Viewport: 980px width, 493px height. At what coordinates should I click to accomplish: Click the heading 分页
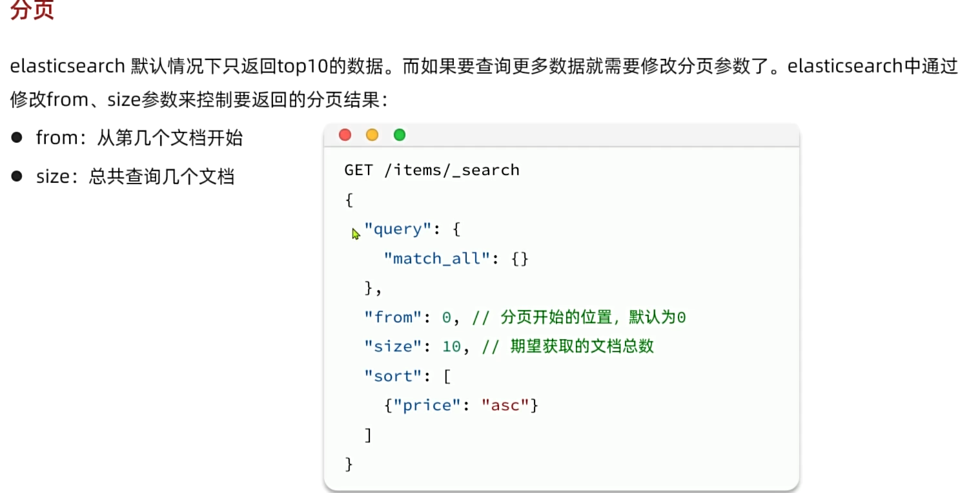coord(32,10)
